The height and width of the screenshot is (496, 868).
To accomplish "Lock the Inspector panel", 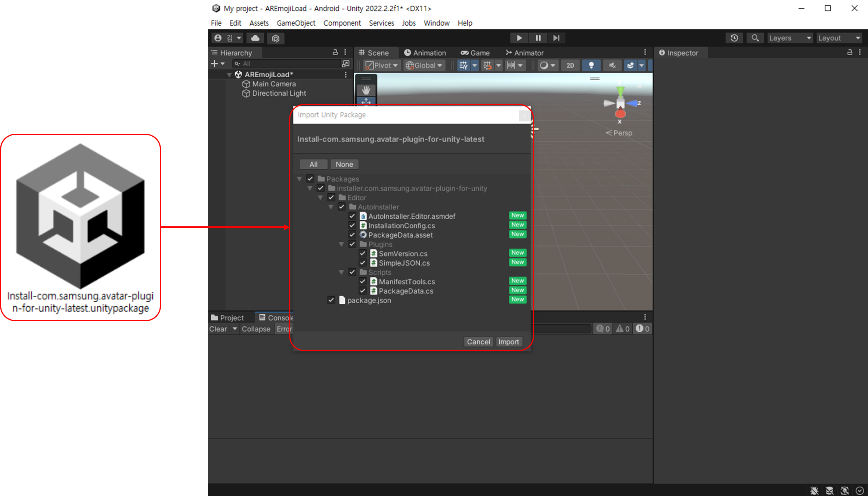I will tap(850, 52).
